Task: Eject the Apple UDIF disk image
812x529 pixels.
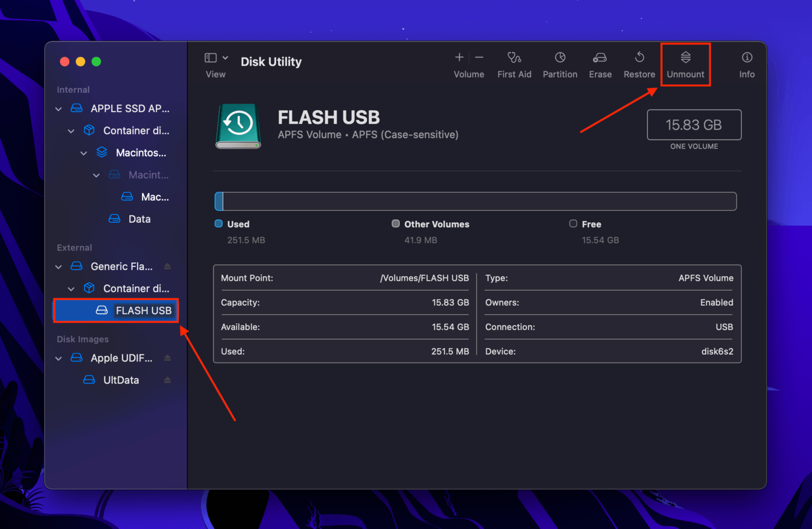Action: (x=168, y=358)
